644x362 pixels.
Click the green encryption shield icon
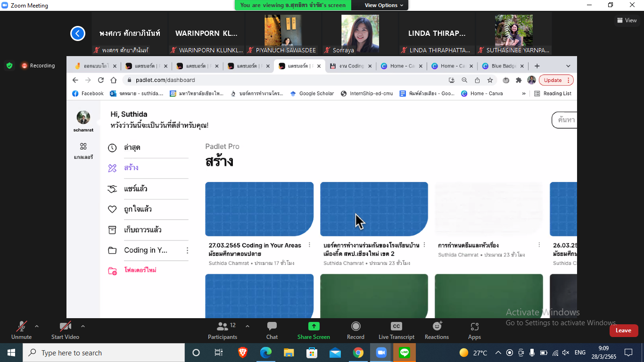point(9,66)
